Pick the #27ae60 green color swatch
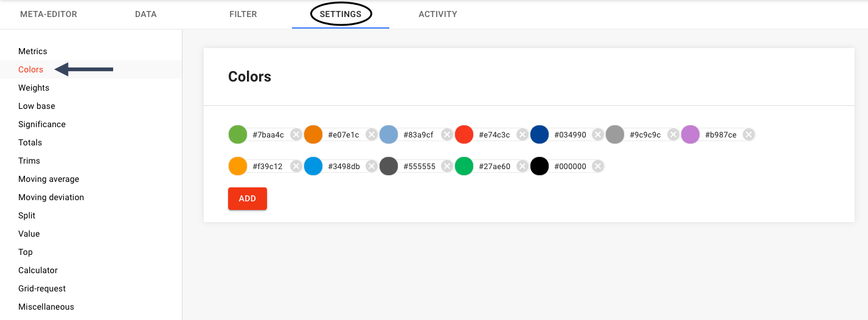This screenshot has width=868, height=320. click(464, 166)
